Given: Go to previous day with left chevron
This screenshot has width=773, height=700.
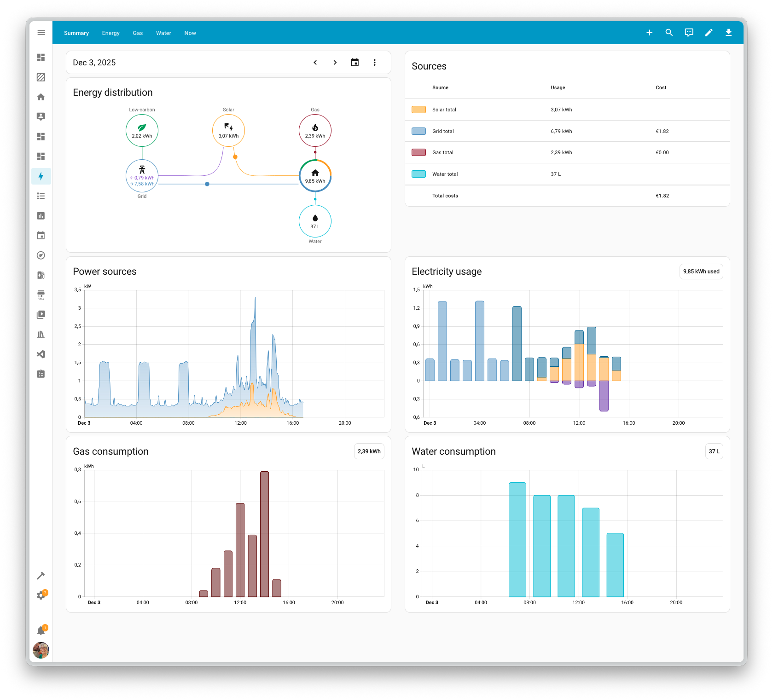Looking at the screenshot, I should coord(315,62).
